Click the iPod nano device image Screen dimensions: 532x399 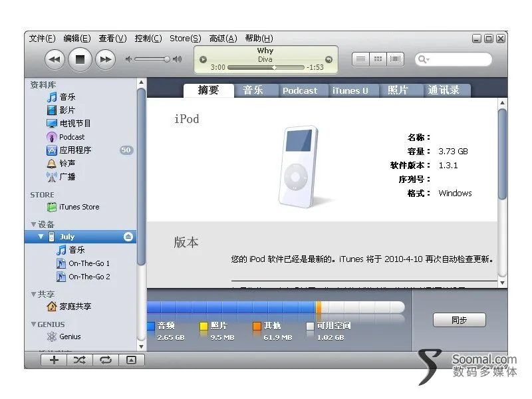[x=299, y=167]
